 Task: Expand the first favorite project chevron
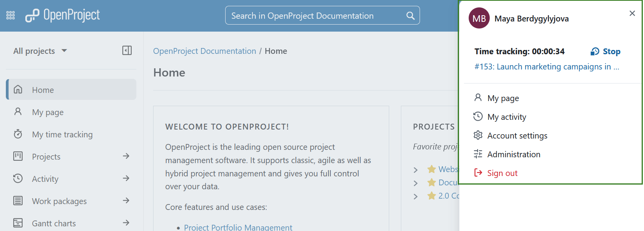[416, 170]
